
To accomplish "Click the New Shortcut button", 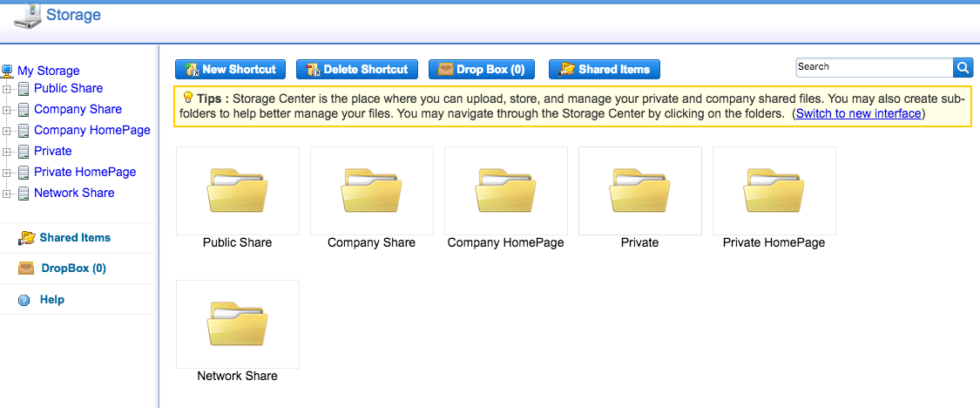I will [230, 70].
